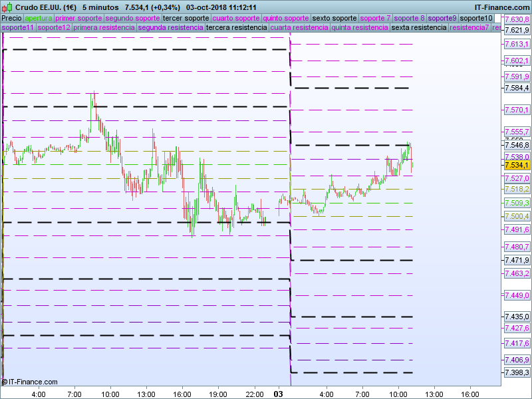Screen dimensions: 532x399
Task: Click the 'tercer soporte' legend label
Action: click(x=186, y=18)
